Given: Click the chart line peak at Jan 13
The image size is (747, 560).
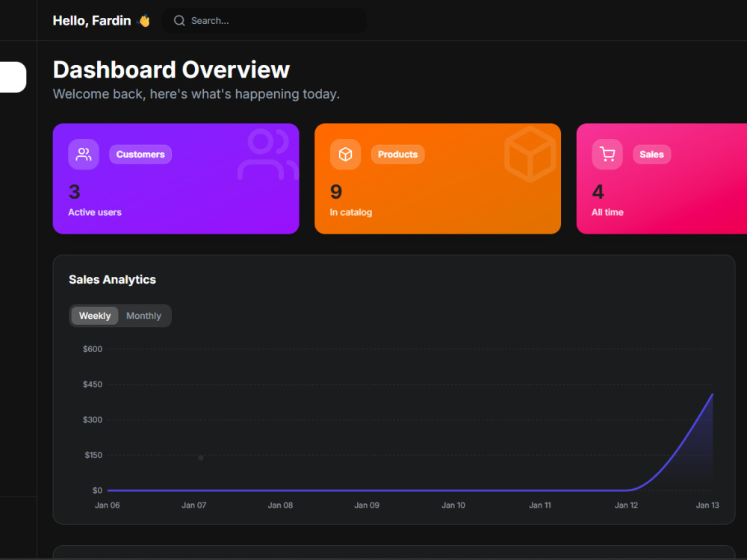Looking at the screenshot, I should (712, 394).
